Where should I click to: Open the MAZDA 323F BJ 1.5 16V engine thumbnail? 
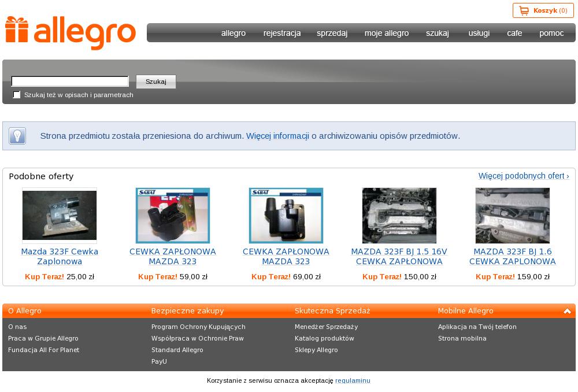399,215
